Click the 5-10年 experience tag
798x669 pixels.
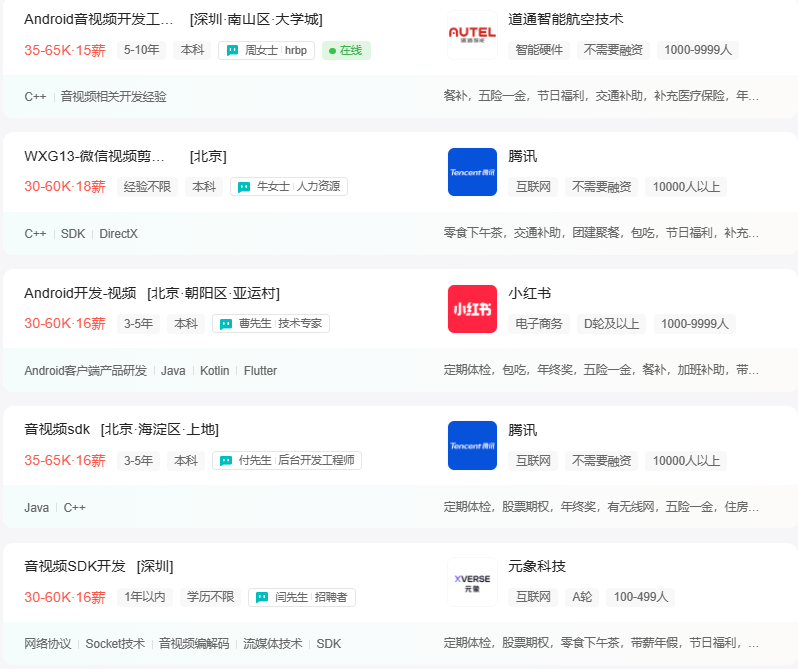tap(141, 50)
